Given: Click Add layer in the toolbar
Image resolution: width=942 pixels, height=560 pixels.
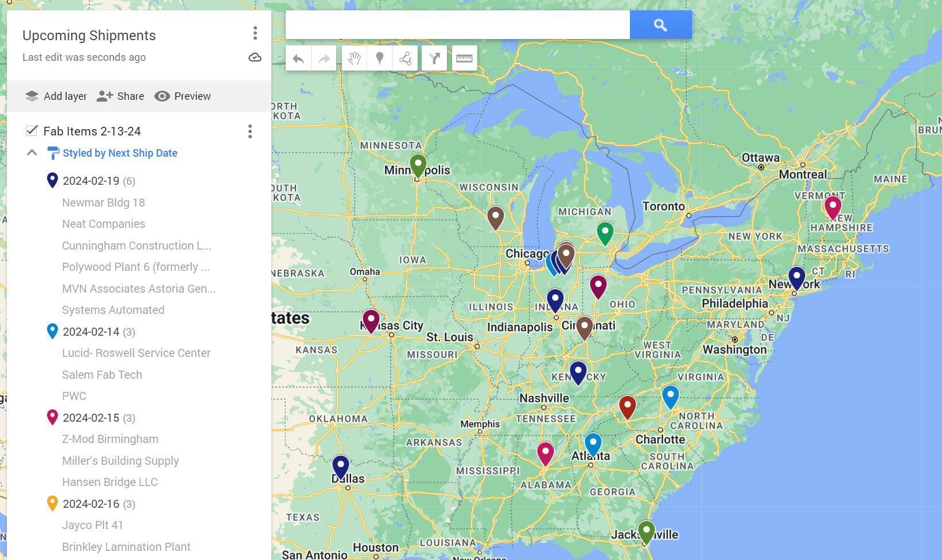Looking at the screenshot, I should (x=56, y=96).
